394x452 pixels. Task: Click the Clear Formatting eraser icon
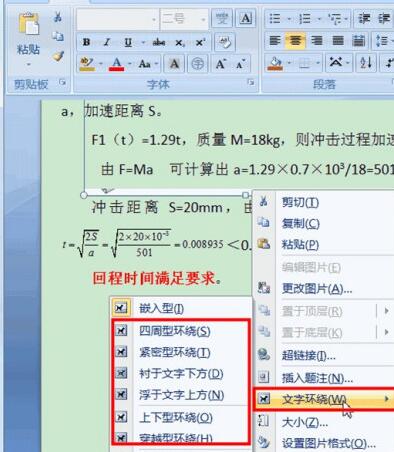tap(225, 42)
